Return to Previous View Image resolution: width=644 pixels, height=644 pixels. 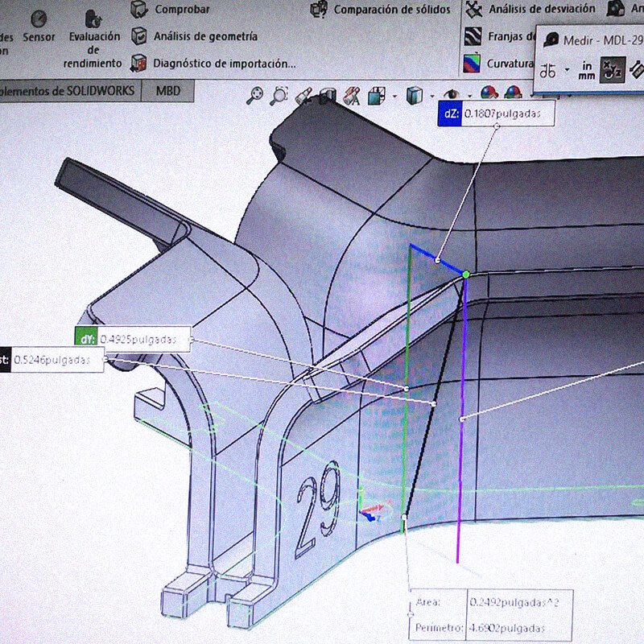pos(304,96)
